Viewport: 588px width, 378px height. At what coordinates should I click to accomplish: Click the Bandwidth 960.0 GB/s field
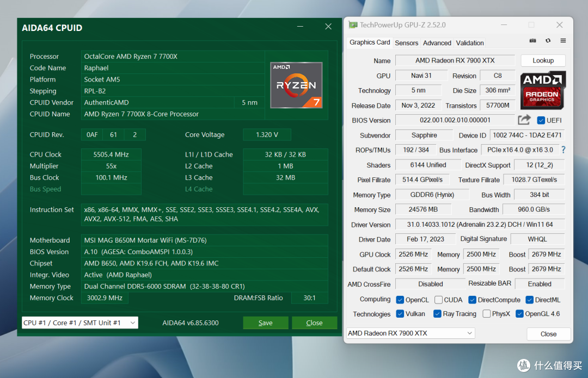(x=534, y=209)
